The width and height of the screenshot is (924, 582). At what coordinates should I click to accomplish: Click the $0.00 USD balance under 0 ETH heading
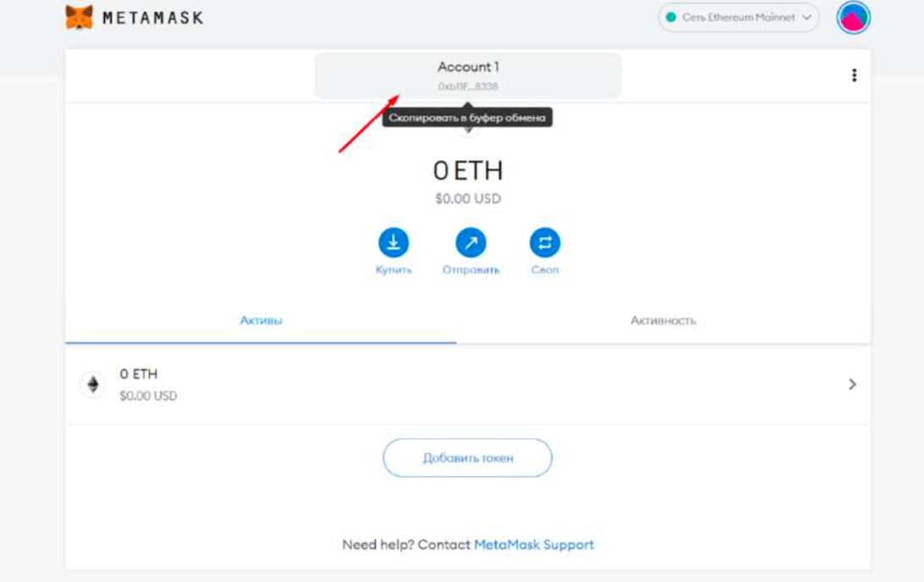point(468,199)
